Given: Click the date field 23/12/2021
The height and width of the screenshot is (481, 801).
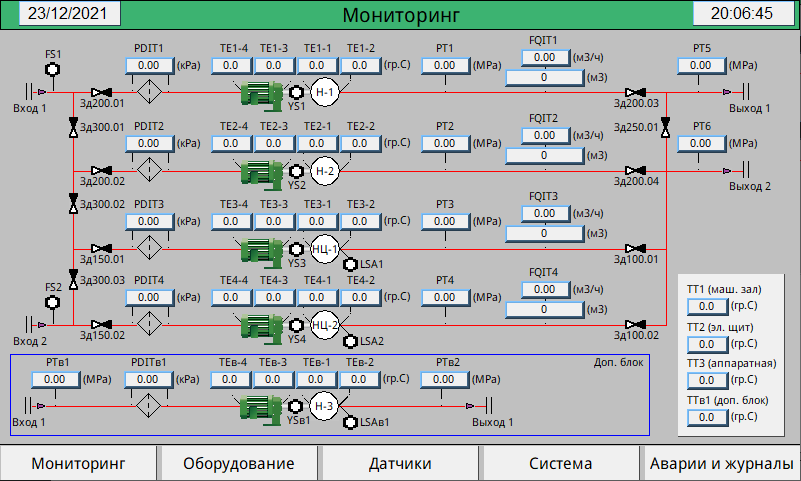Looking at the screenshot, I should (68, 13).
